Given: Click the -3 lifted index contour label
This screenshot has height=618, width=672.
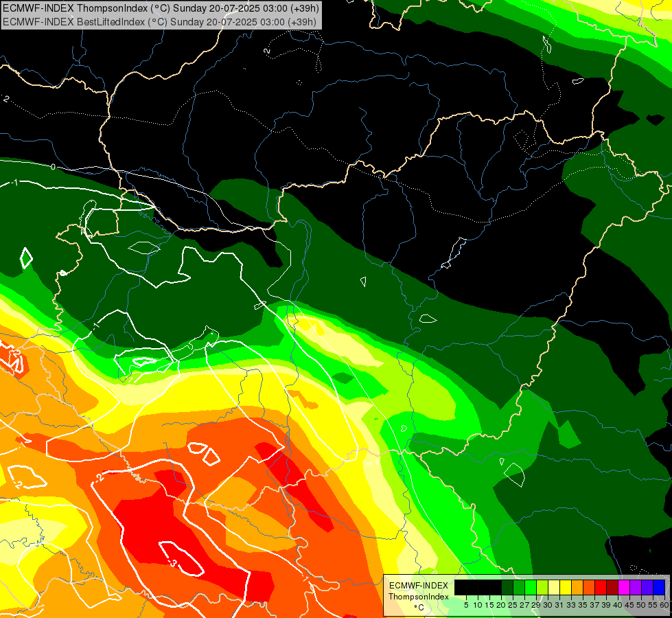Looking at the screenshot, I should 172,563.
